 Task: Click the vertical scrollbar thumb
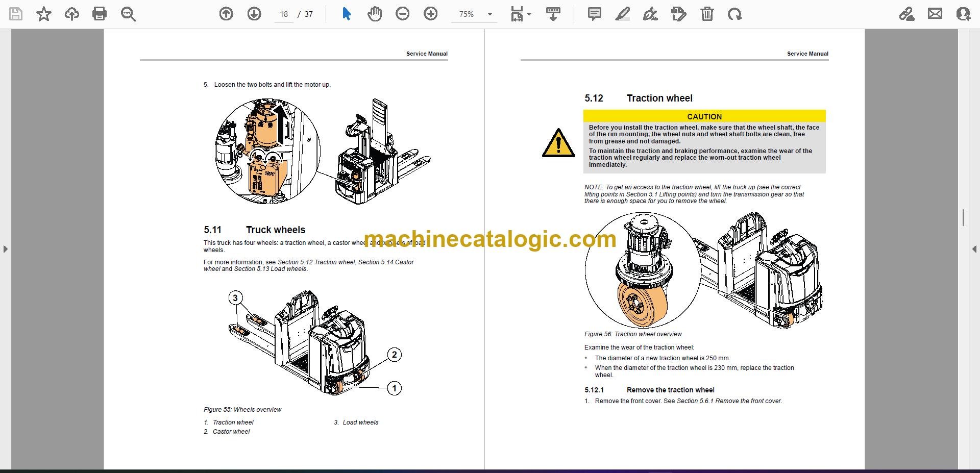(x=963, y=218)
